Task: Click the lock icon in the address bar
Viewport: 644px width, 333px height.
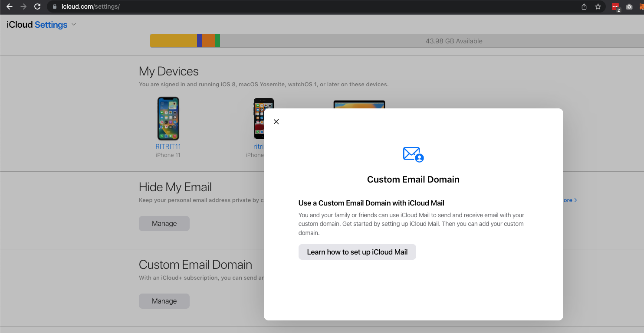Action: point(54,7)
